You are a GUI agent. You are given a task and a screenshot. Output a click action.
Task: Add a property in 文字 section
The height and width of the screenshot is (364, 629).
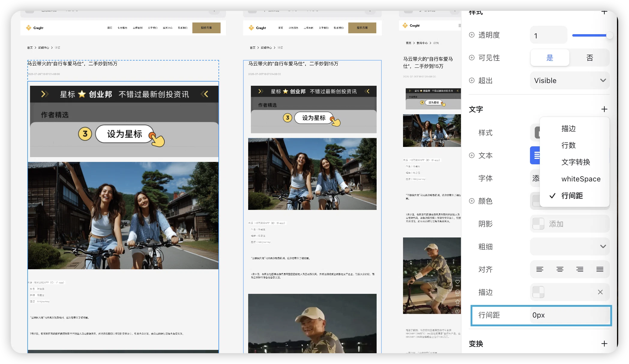tap(604, 109)
